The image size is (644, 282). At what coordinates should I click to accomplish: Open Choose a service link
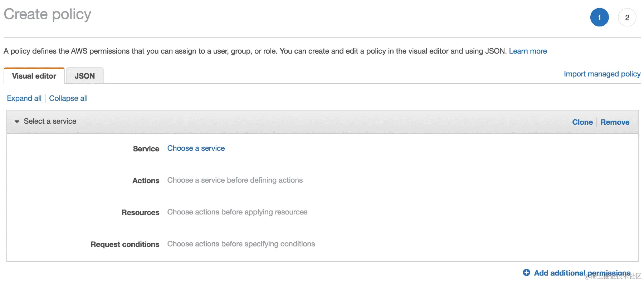(196, 148)
